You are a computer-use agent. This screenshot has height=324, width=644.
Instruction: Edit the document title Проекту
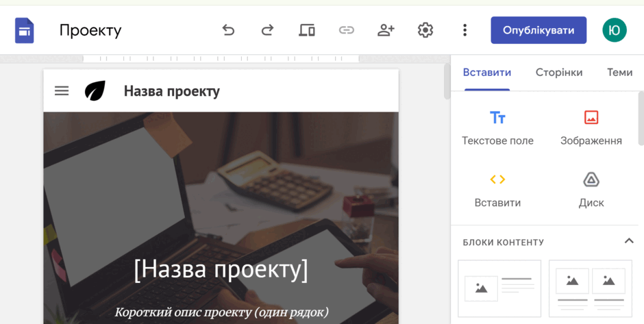click(90, 30)
